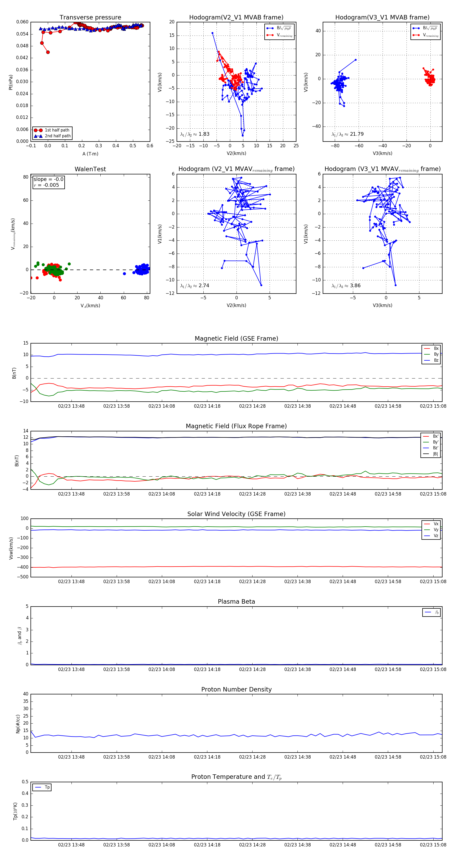The height and width of the screenshot is (868, 473).
Task: Select the "|B|" legend entry
Action: [x=431, y=454]
